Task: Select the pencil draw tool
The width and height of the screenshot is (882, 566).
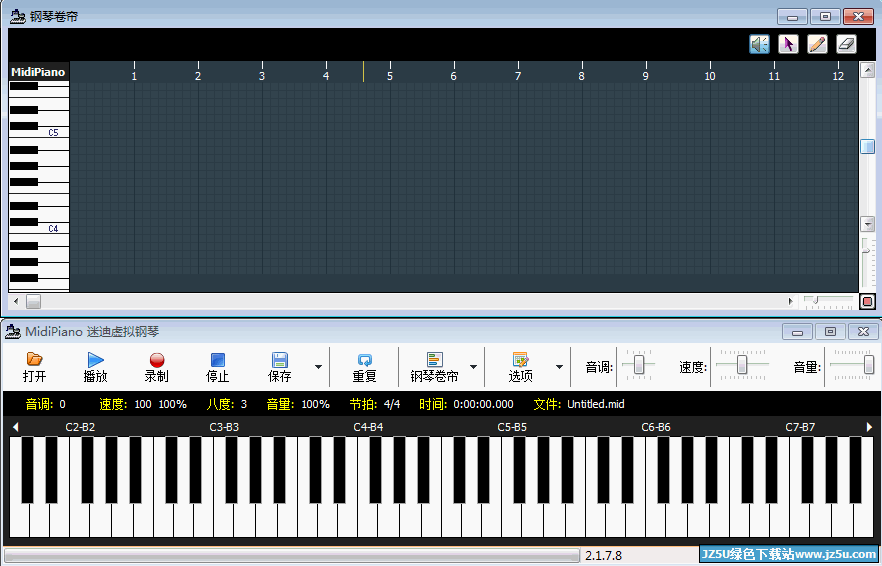Action: (817, 44)
